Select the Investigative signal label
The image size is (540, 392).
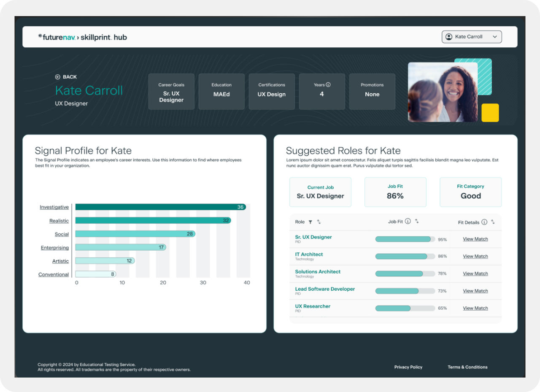point(54,207)
